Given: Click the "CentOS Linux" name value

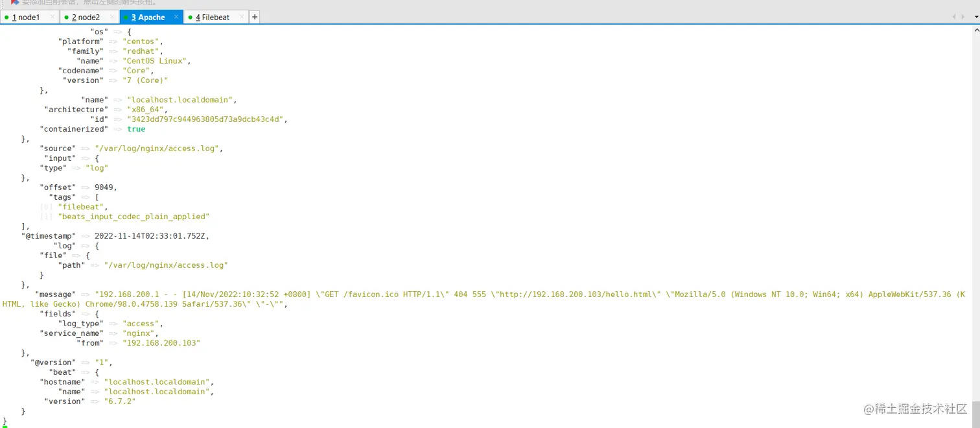Looking at the screenshot, I should pos(156,61).
